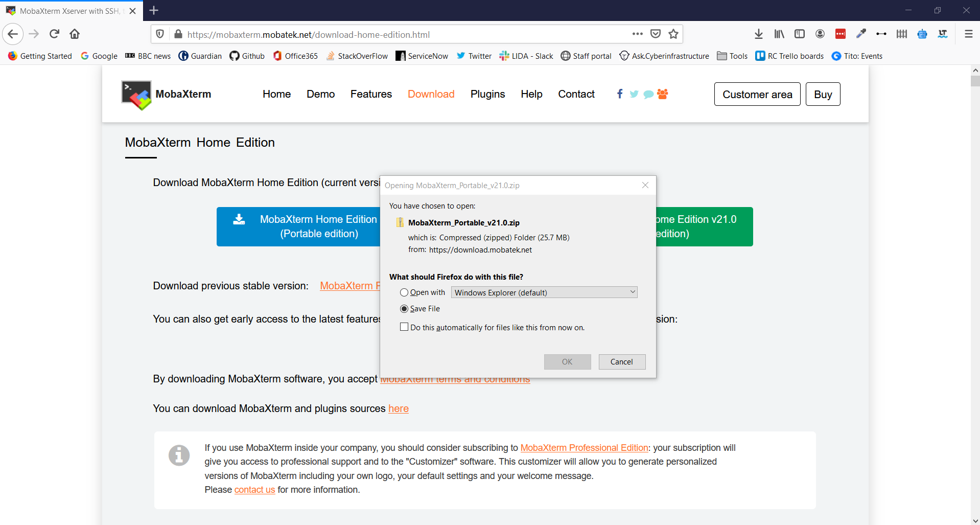This screenshot has width=980, height=525.
Task: Activate the eyedropper extension icon
Action: (x=861, y=34)
